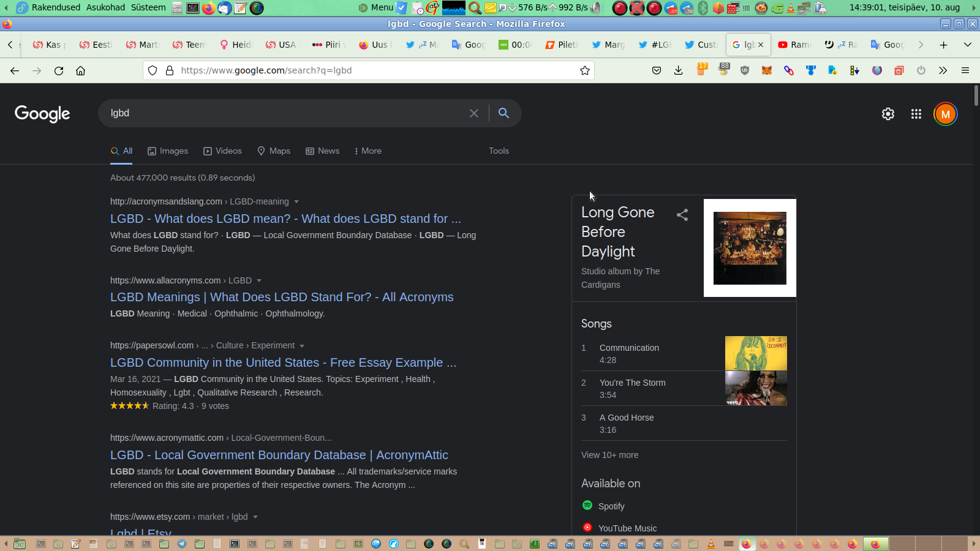Switch to the News results tab
This screenshot has height=551, width=980.
tap(323, 151)
